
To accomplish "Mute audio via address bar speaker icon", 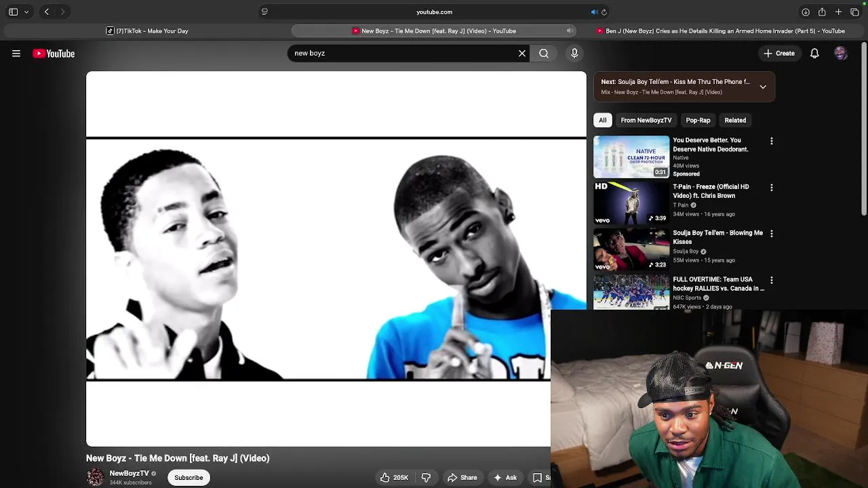I will pyautogui.click(x=594, y=12).
